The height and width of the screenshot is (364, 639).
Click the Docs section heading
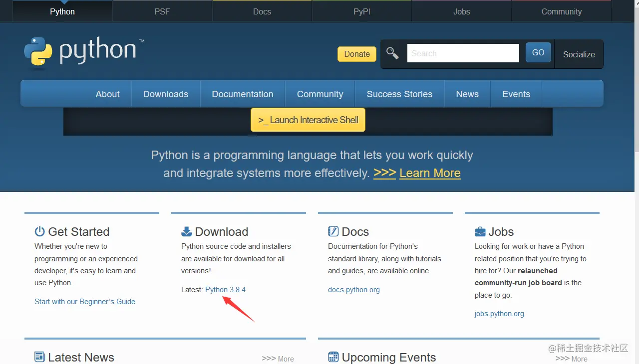point(355,232)
